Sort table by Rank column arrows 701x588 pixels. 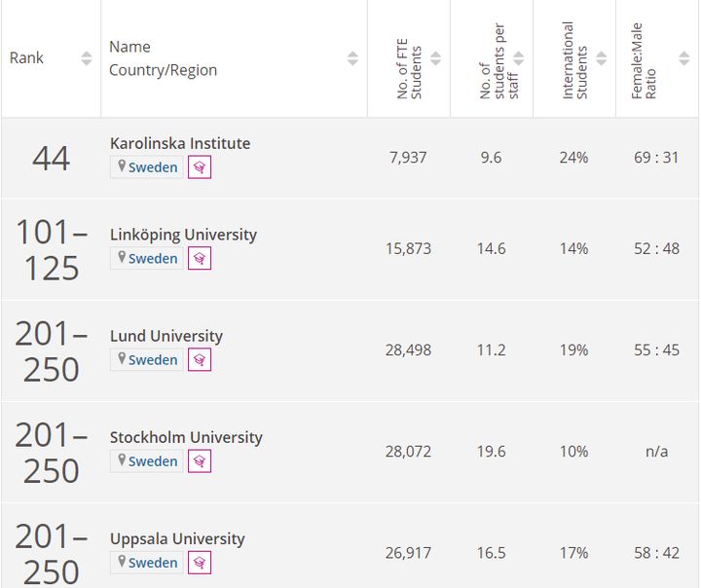click(x=87, y=58)
